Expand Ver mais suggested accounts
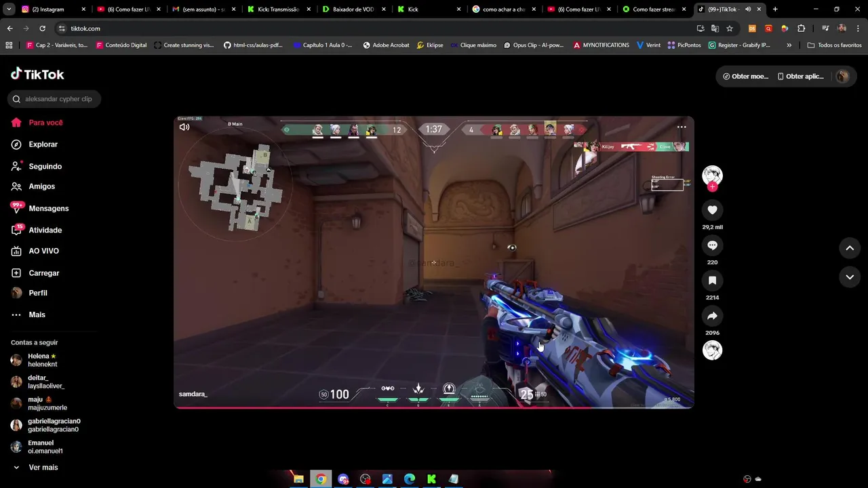868x488 pixels. (35, 468)
